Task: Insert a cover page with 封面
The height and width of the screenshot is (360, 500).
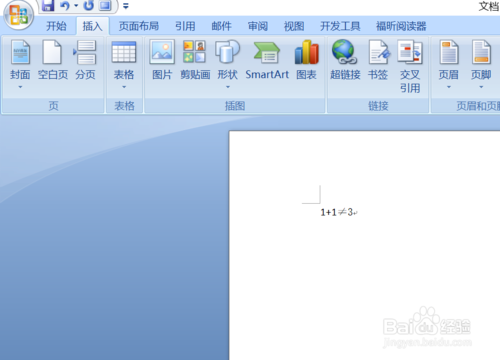Action: [20, 60]
